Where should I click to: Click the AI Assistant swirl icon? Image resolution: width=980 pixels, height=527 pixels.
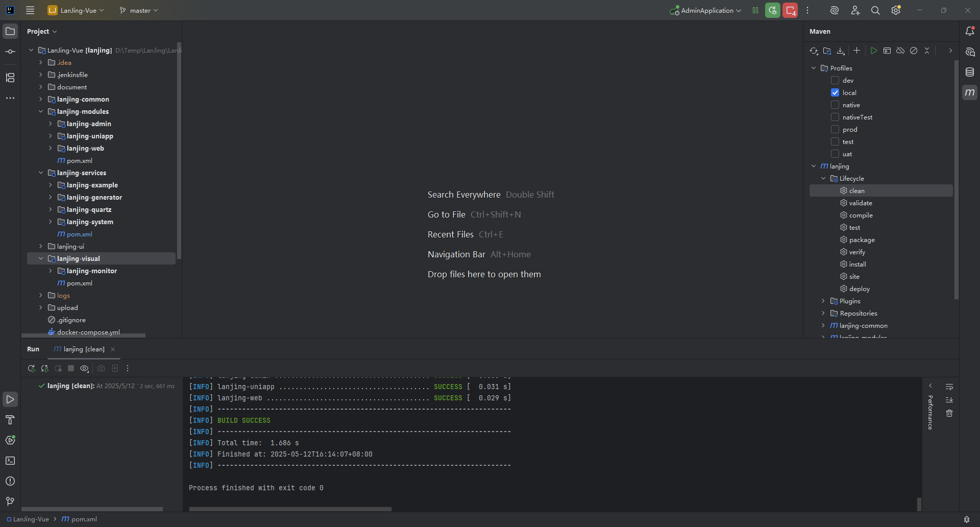pyautogui.click(x=835, y=10)
